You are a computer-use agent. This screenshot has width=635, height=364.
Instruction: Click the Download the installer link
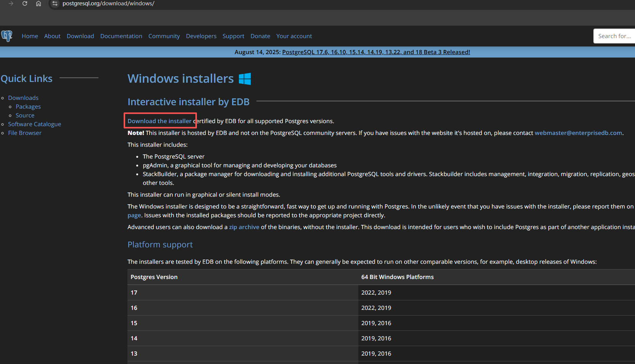click(x=160, y=121)
